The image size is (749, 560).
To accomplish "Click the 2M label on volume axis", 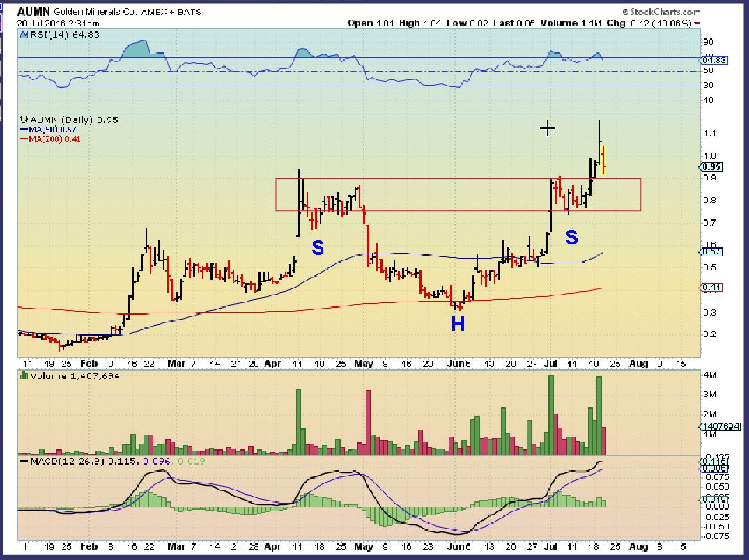I will click(709, 414).
